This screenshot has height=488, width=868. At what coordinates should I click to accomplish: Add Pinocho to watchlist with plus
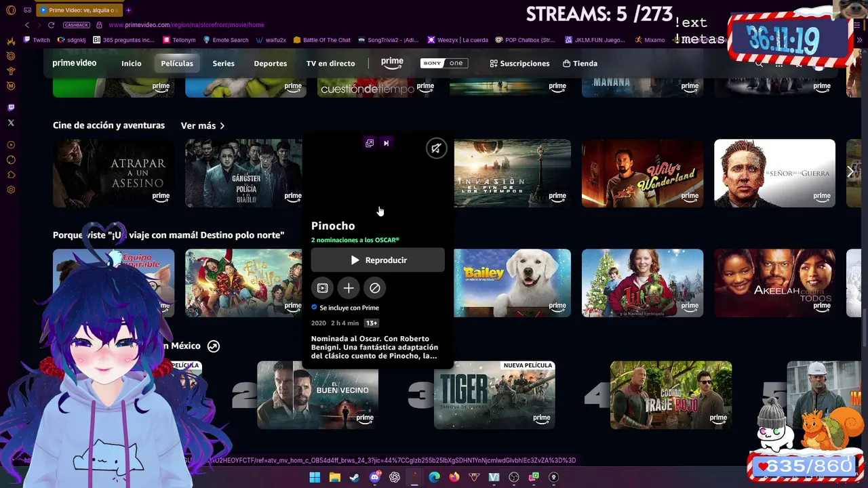click(x=349, y=288)
